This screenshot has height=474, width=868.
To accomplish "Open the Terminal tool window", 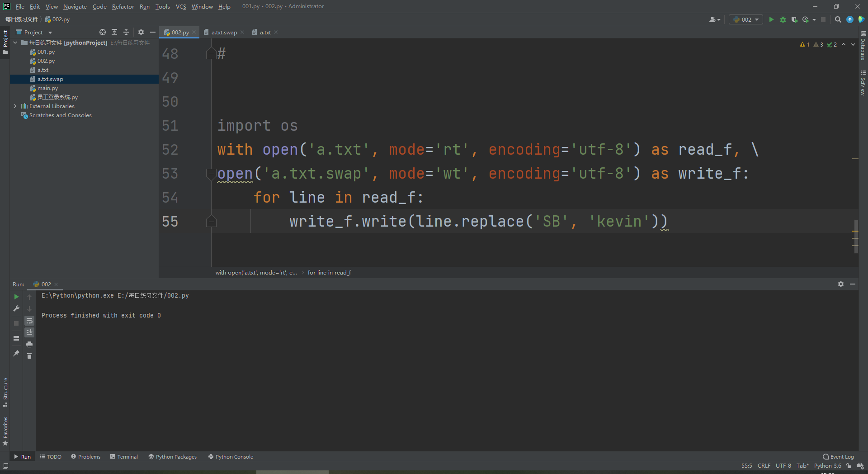I will (x=124, y=457).
